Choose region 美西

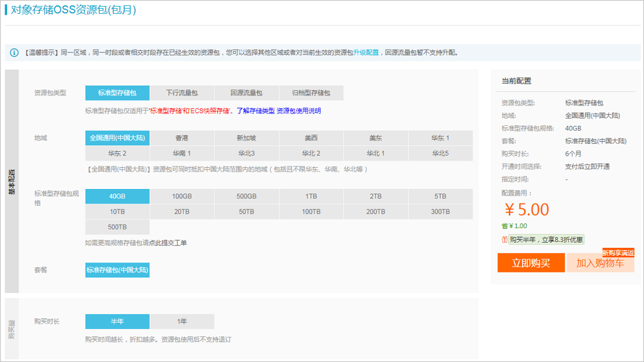pyautogui.click(x=311, y=138)
